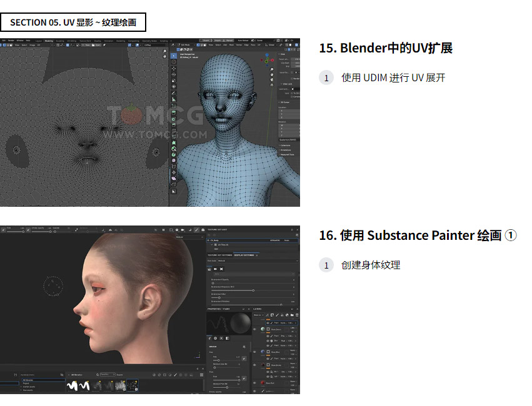The height and width of the screenshot is (406, 532).
Task: Select All libraries in the shelf tree
Action: pyautogui.click(x=43, y=380)
